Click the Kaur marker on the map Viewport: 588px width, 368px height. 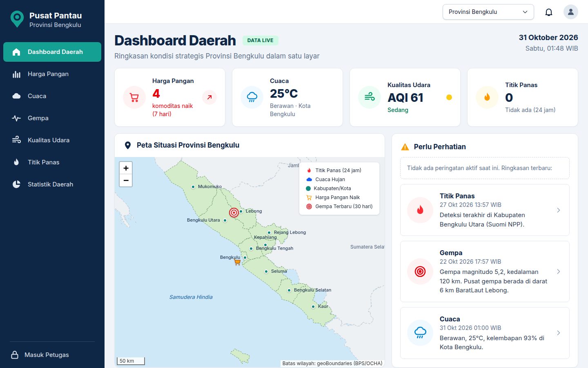pyautogui.click(x=313, y=306)
